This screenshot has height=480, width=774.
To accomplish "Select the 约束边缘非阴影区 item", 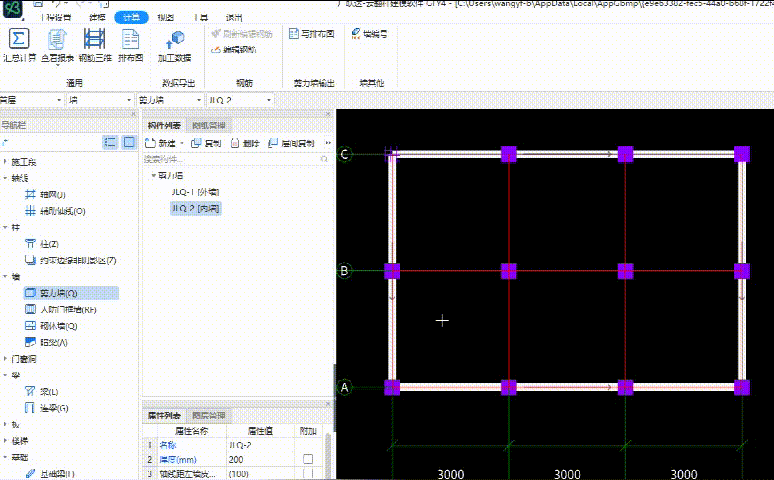I will click(71, 260).
